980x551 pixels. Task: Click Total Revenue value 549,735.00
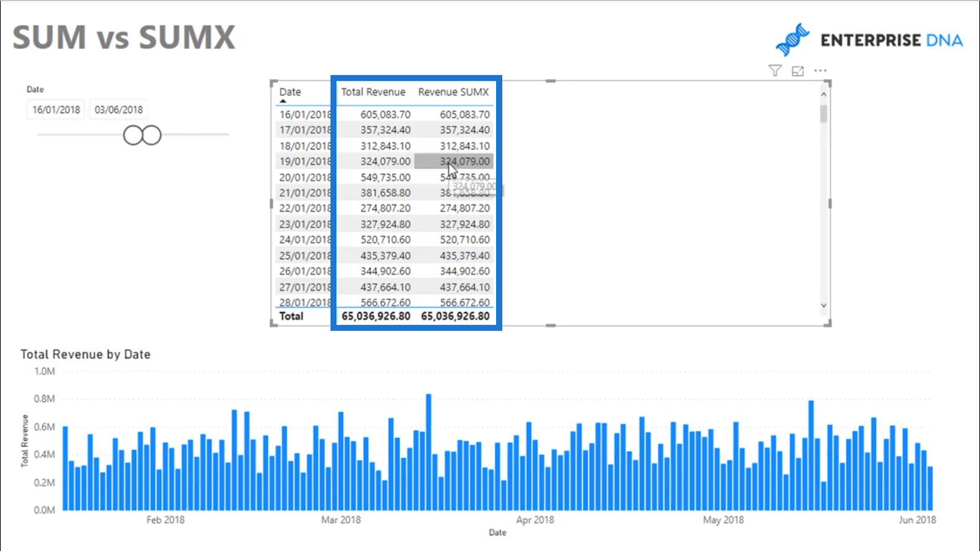[x=385, y=178]
